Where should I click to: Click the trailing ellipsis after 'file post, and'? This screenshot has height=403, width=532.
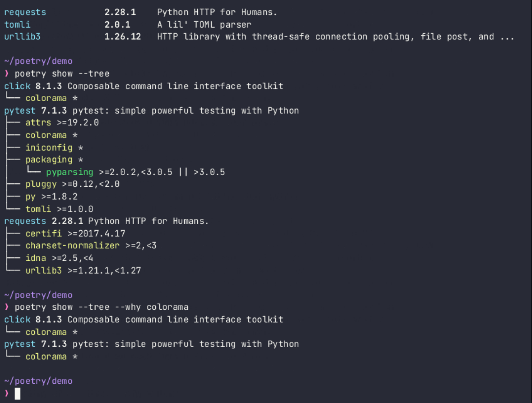coord(507,37)
